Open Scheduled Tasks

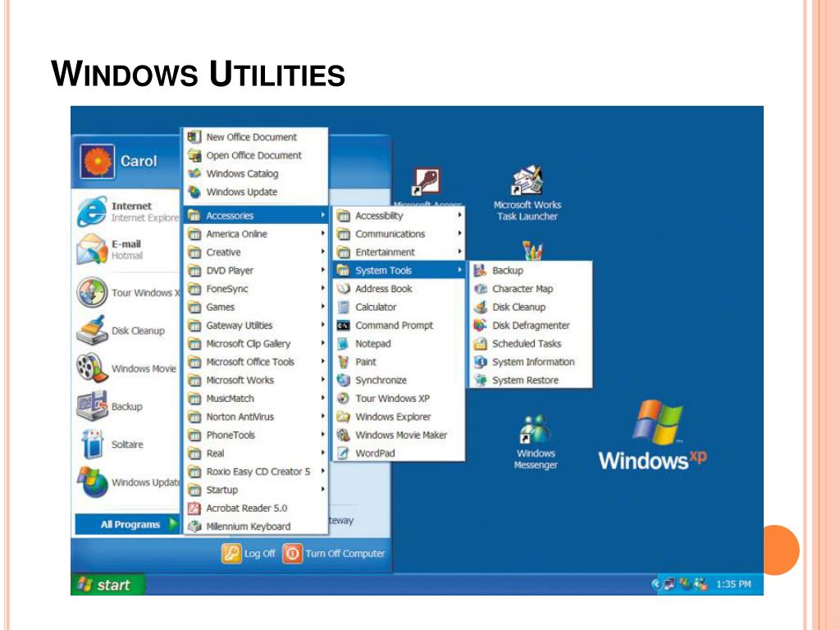click(531, 344)
